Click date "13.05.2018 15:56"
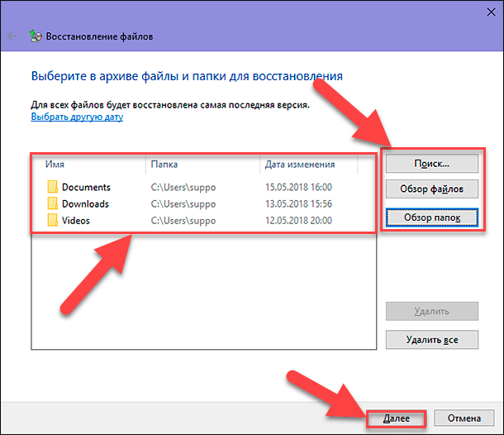Image resolution: width=504 pixels, height=435 pixels. tap(298, 203)
